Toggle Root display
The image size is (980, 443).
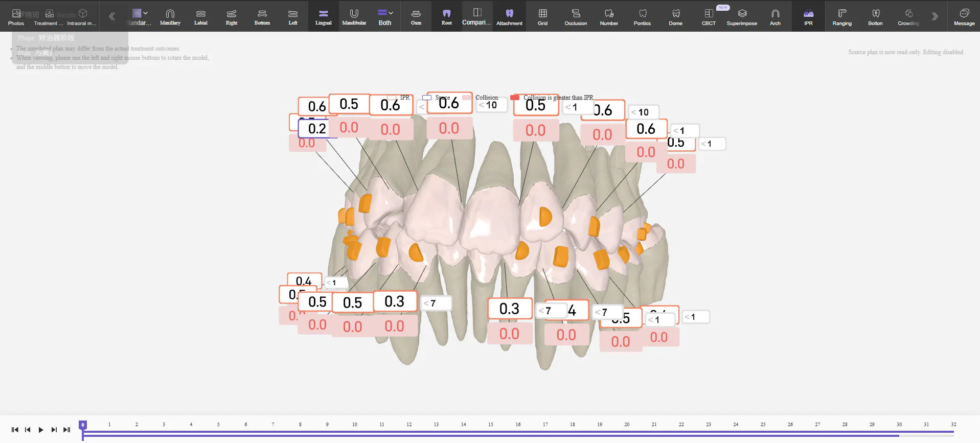pyautogui.click(x=447, y=17)
